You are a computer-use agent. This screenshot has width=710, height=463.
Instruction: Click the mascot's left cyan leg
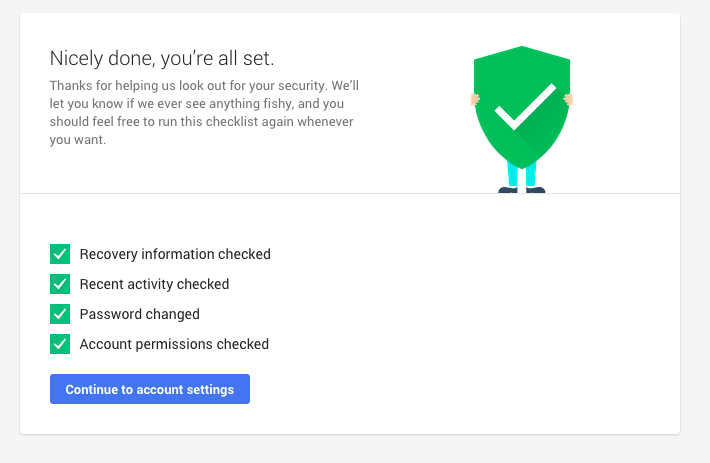pyautogui.click(x=513, y=176)
